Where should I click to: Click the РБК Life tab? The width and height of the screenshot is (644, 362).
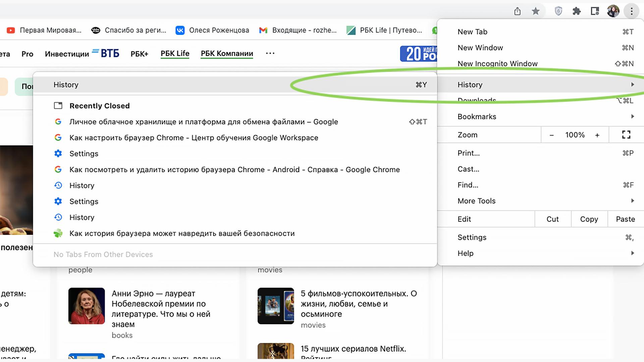(x=175, y=53)
